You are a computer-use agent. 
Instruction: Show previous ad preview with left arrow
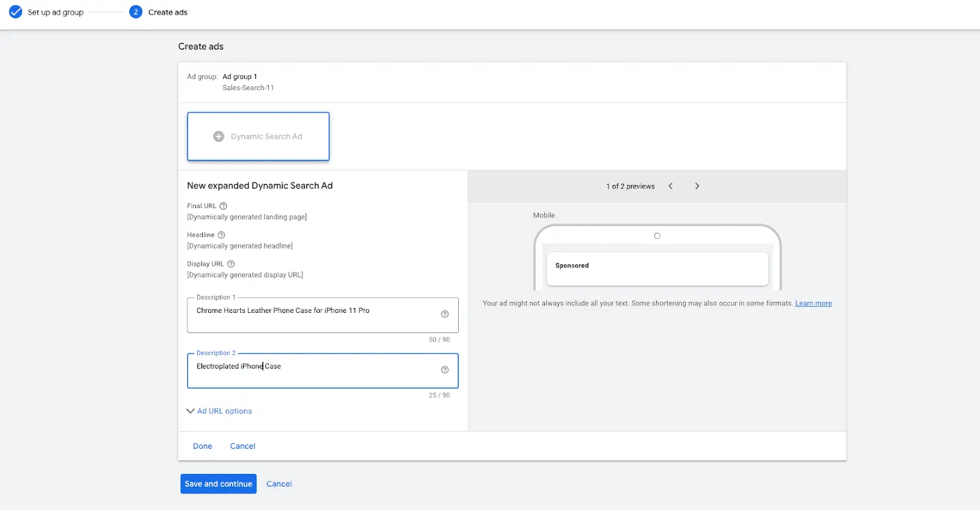(x=671, y=186)
